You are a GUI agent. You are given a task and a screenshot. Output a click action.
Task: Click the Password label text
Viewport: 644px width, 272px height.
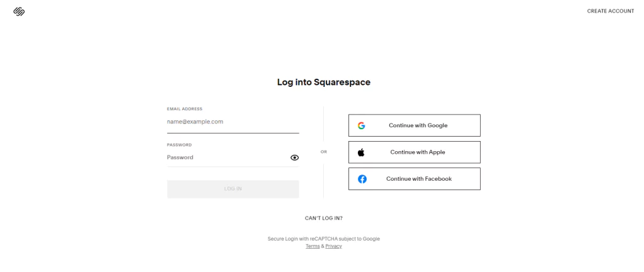179,145
